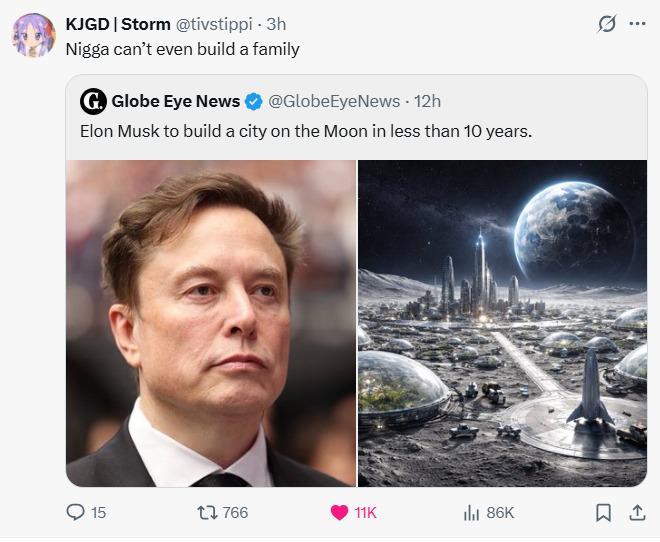This screenshot has height=542, width=660.
Task: Open the repost menu showing 766
Action: click(x=208, y=512)
